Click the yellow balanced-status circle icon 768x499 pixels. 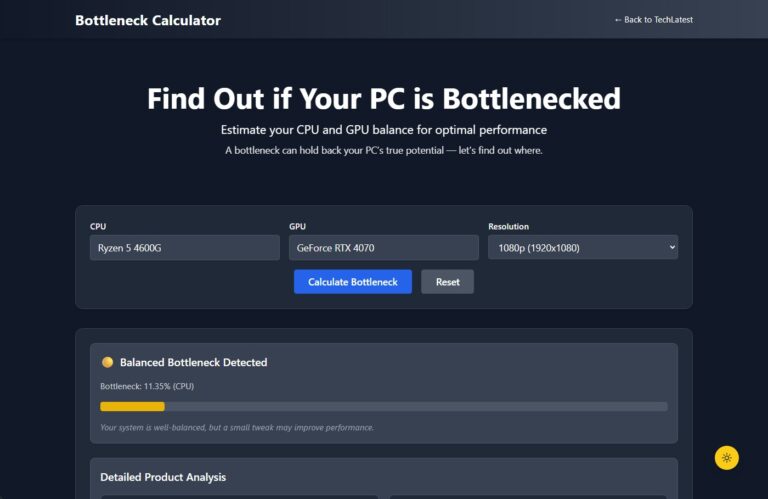point(107,362)
